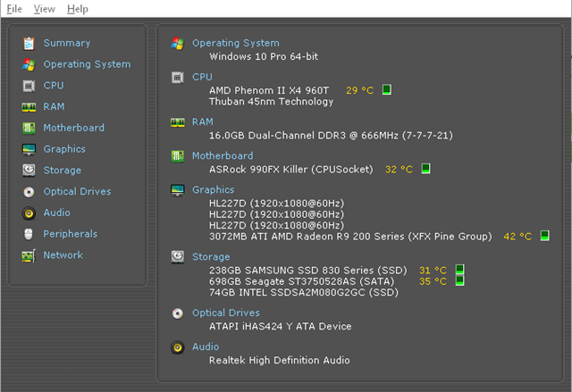This screenshot has width=572, height=392.
Task: Click the motherboard 32 °C temperature reading
Action: pyautogui.click(x=399, y=170)
